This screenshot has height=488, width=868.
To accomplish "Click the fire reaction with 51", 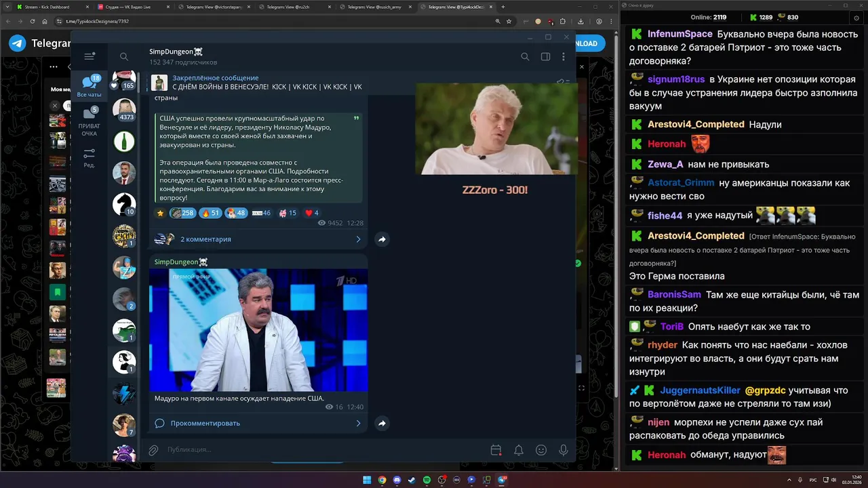I will [x=211, y=213].
